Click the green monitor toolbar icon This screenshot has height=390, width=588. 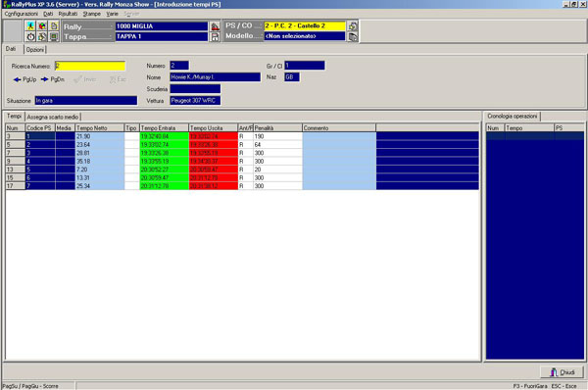click(x=54, y=37)
